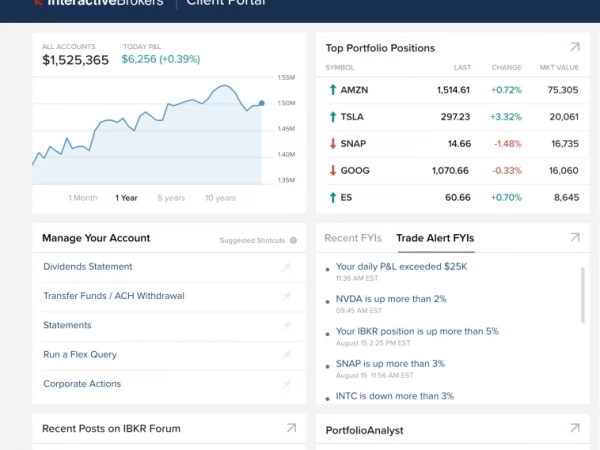Switch to the Trade Alert FYIs tab
This screenshot has height=450, width=600.
(435, 238)
